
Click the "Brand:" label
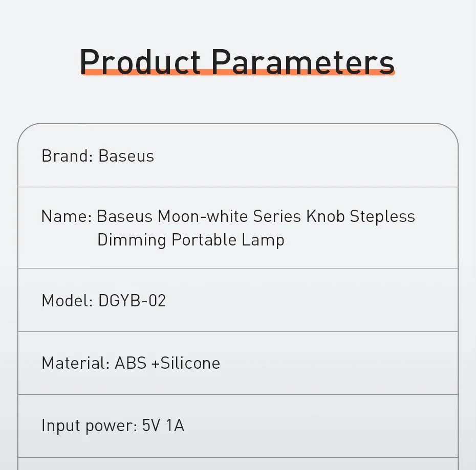coord(67,156)
